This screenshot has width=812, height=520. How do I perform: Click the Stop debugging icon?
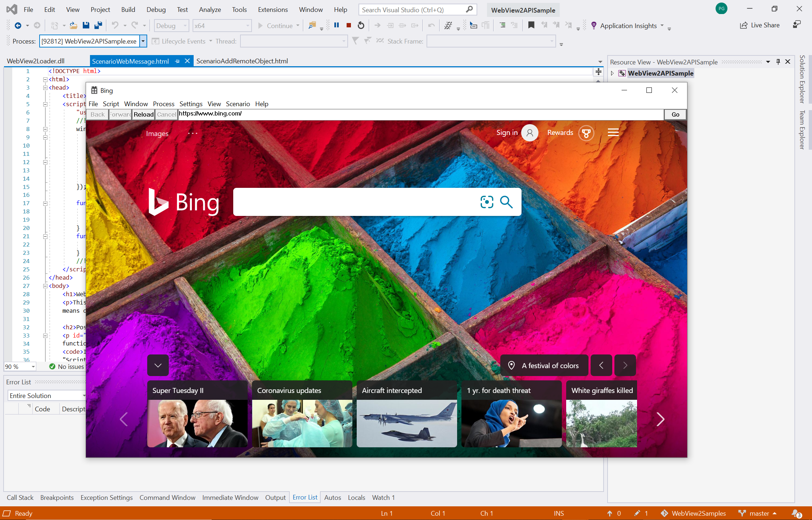(349, 26)
